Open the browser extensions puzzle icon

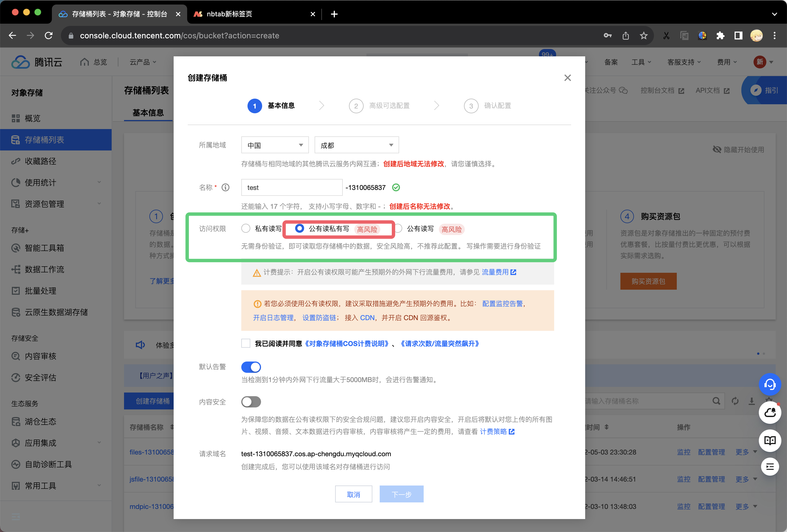tap(720, 36)
